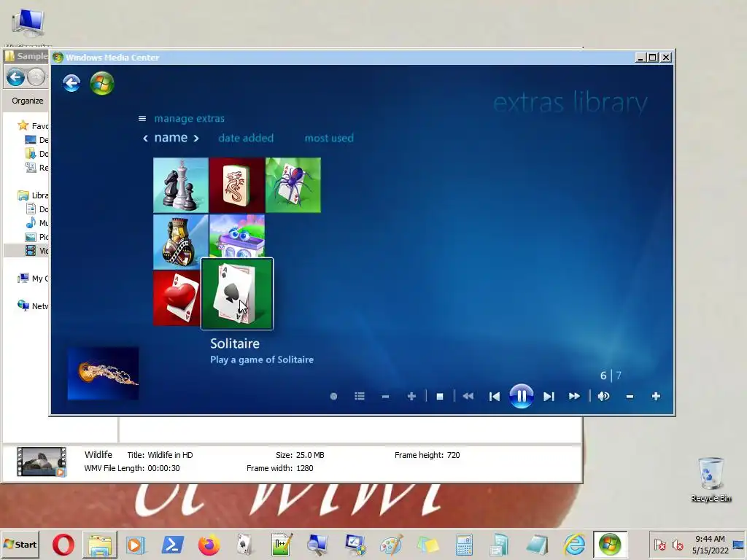Image resolution: width=747 pixels, height=560 pixels.
Task: Increase volume with the plus button
Action: pyautogui.click(x=656, y=396)
